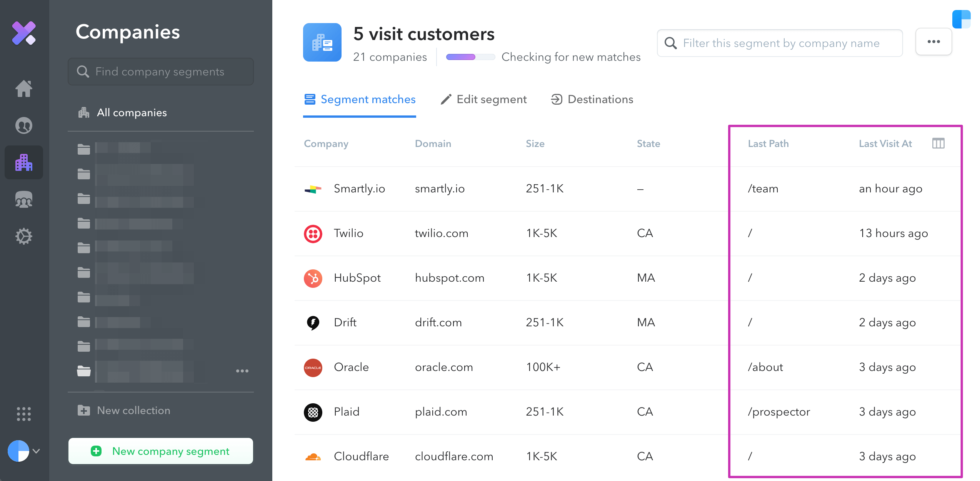This screenshot has width=980, height=481.
Task: Select the Companies building sidebar icon
Action: pos(24,162)
